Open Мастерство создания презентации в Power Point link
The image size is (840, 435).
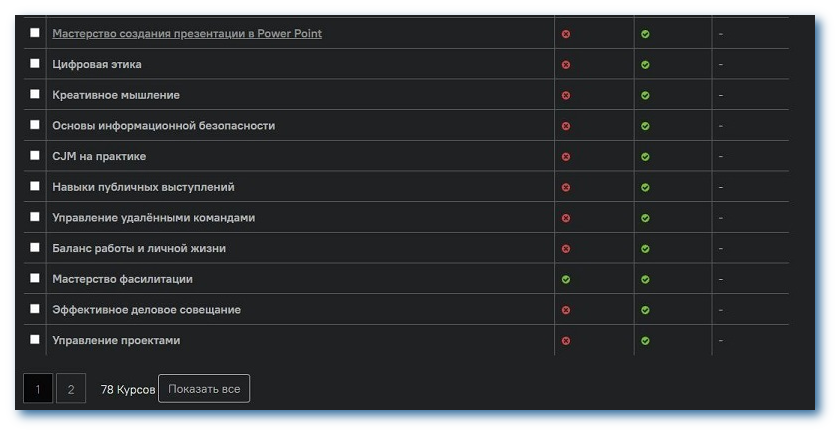click(x=186, y=34)
